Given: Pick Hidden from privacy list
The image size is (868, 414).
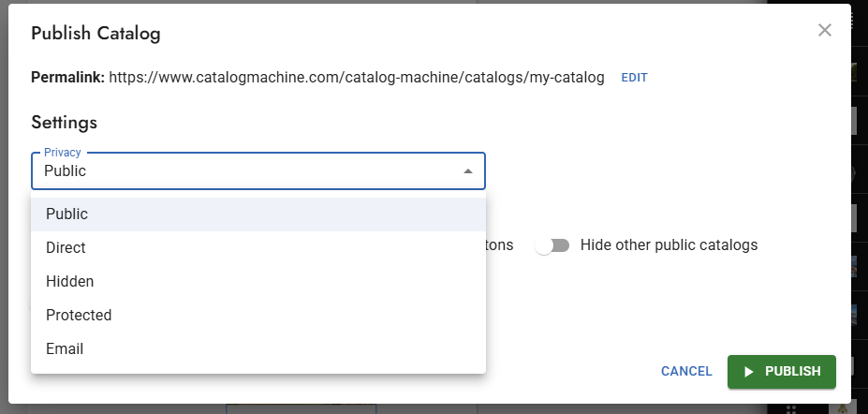Looking at the screenshot, I should tap(258, 282).
